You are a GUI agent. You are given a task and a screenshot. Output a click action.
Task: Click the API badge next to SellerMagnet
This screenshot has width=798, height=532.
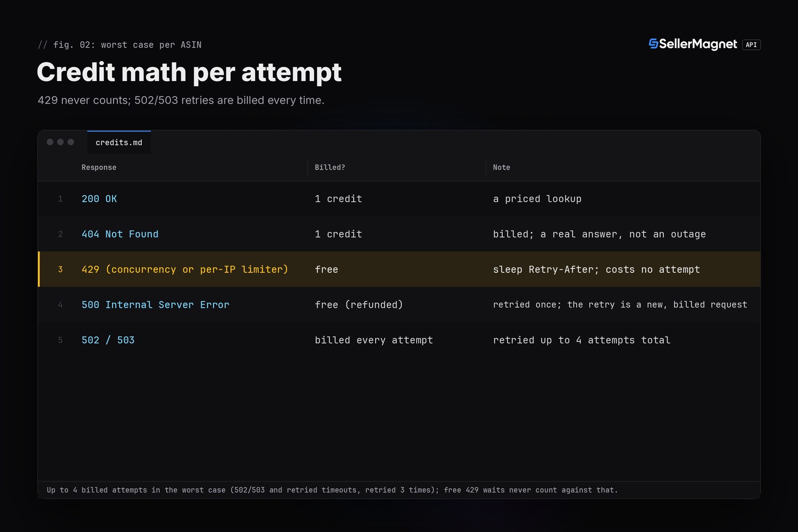(751, 45)
